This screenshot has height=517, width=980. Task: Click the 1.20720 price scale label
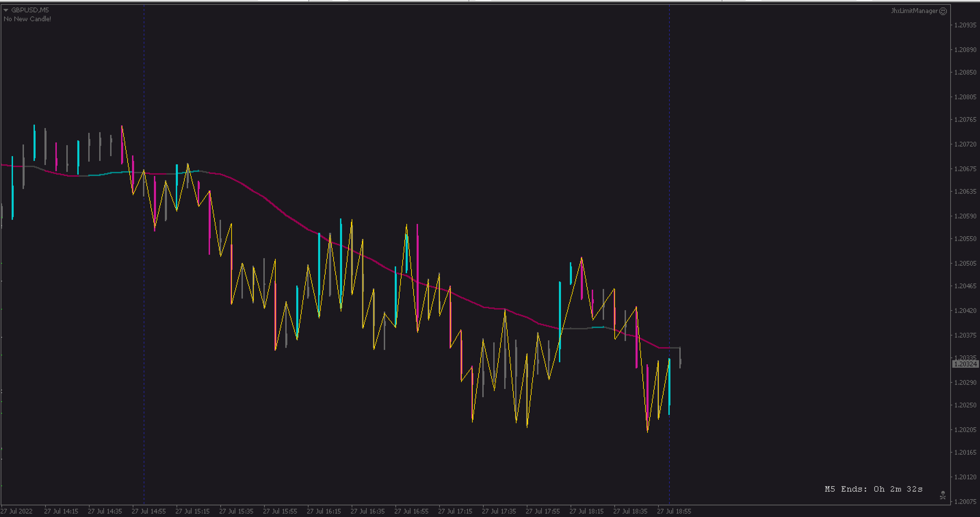(965, 144)
